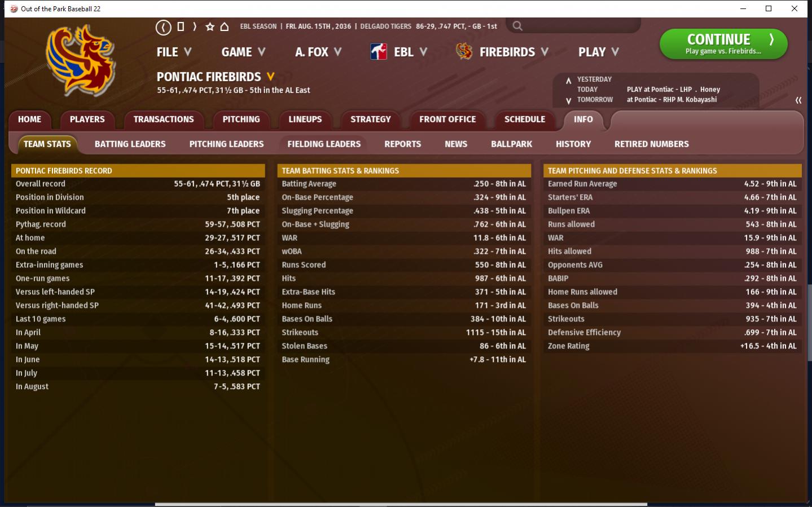Show next day with the down arrow
Viewport: 812px width, 507px height.
[568, 100]
